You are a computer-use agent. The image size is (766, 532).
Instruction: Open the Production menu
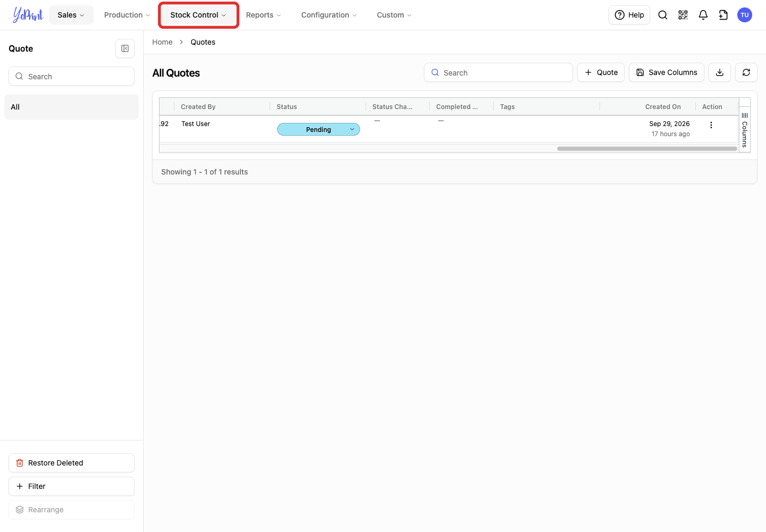pos(127,15)
